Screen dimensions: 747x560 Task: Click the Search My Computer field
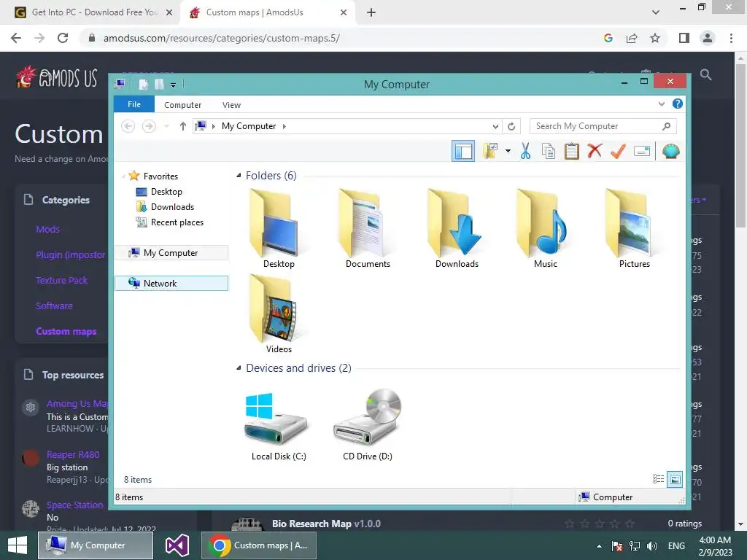point(603,126)
